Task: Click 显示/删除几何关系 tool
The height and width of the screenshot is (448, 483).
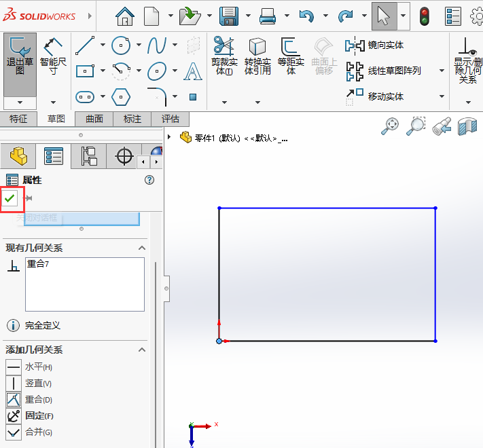Action: coord(467,60)
